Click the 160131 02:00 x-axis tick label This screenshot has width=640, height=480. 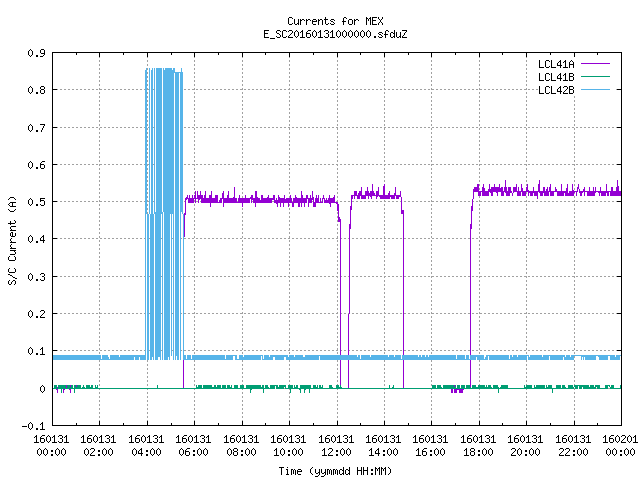pyautogui.click(x=98, y=446)
